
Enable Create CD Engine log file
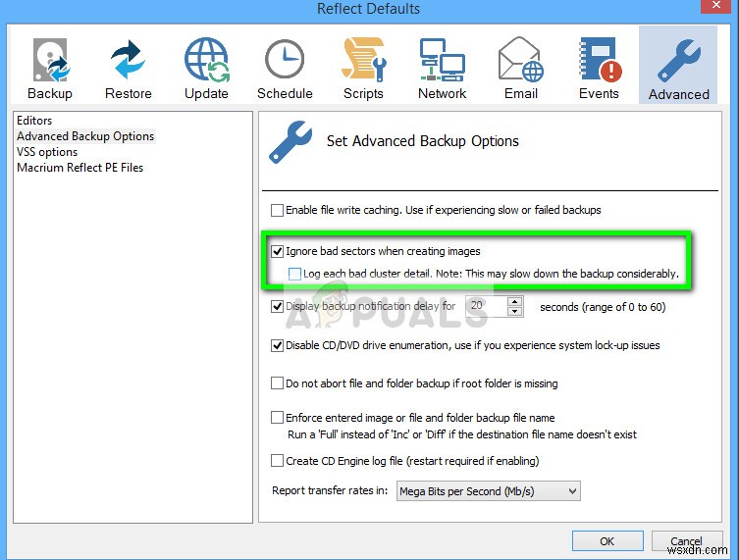point(277,461)
